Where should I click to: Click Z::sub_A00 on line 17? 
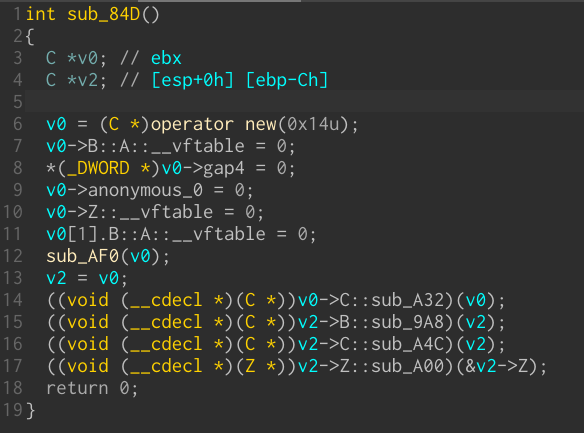(392, 366)
